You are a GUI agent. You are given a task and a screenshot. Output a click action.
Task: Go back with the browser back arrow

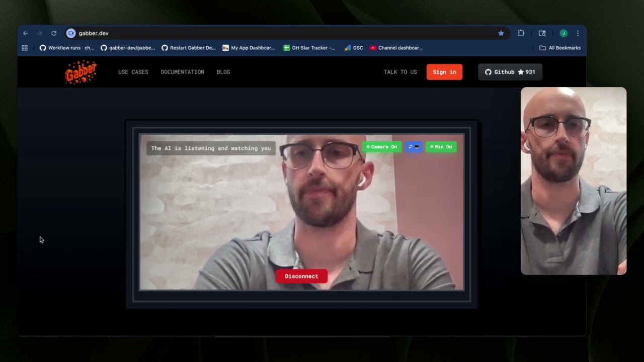click(x=26, y=33)
